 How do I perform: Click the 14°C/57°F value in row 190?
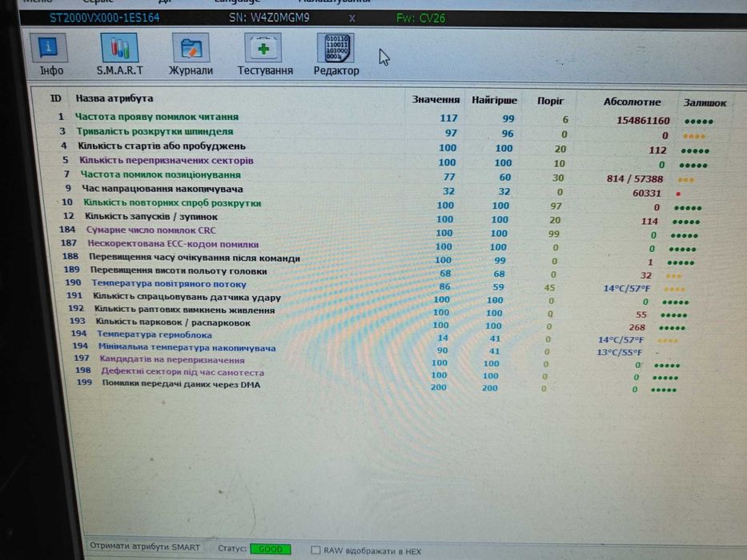[626, 289]
